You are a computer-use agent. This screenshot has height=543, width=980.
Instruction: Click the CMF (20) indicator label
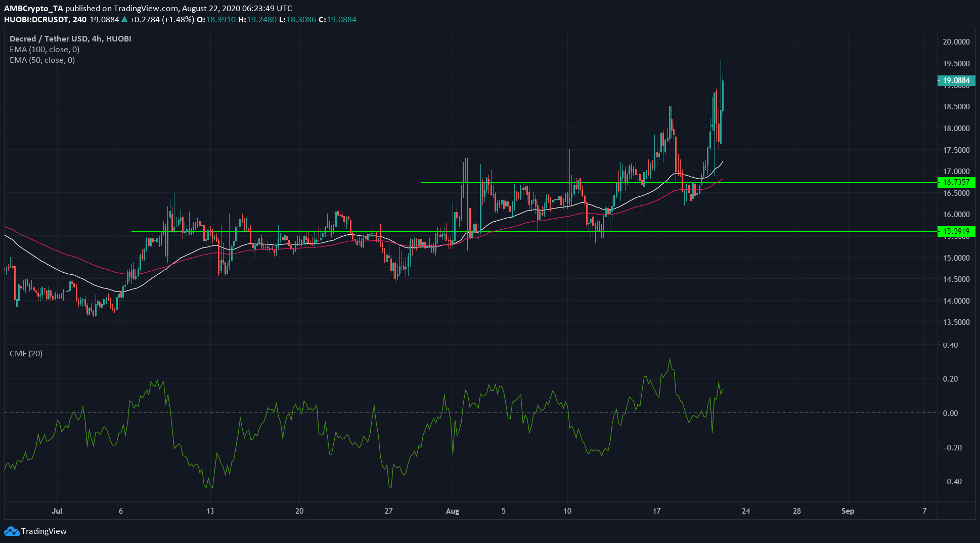click(26, 353)
